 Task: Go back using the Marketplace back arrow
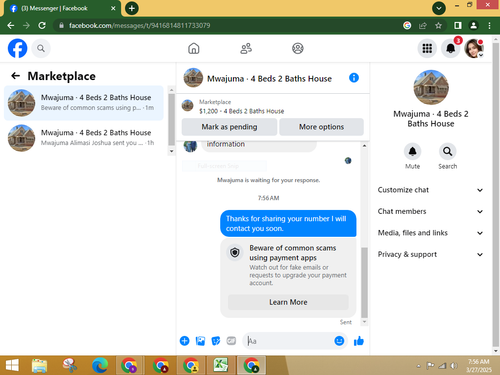point(15,76)
